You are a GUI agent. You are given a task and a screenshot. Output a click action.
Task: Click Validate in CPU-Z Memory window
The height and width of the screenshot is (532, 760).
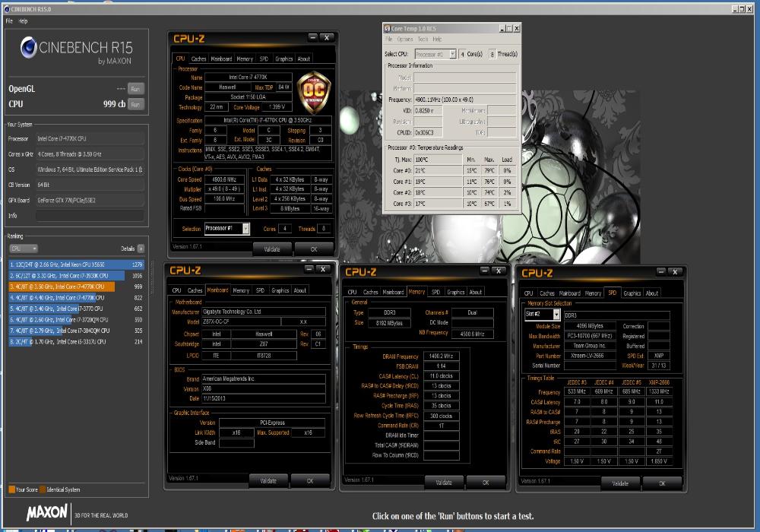click(444, 482)
